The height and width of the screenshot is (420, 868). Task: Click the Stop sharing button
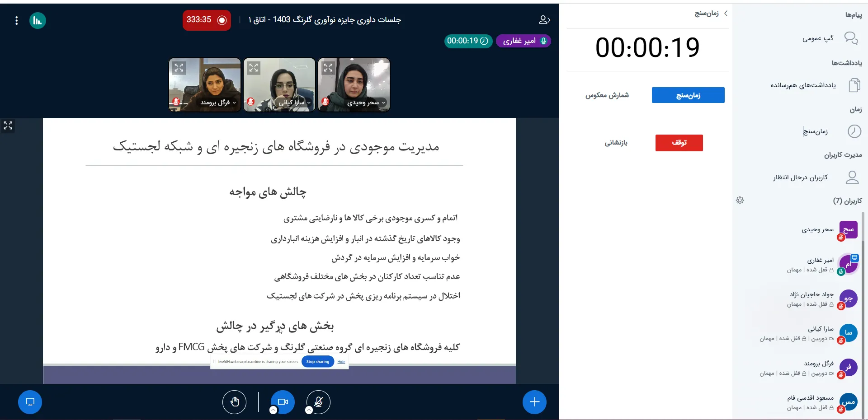pyautogui.click(x=317, y=362)
